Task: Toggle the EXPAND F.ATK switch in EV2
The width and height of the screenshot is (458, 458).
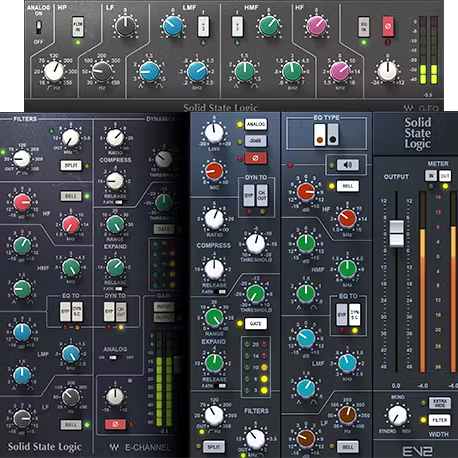Action: [220, 386]
